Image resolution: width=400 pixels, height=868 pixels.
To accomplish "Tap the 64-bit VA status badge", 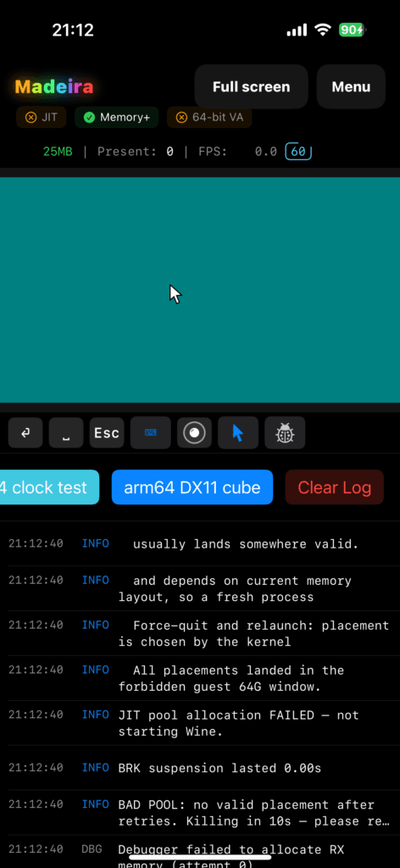I will pyautogui.click(x=209, y=117).
